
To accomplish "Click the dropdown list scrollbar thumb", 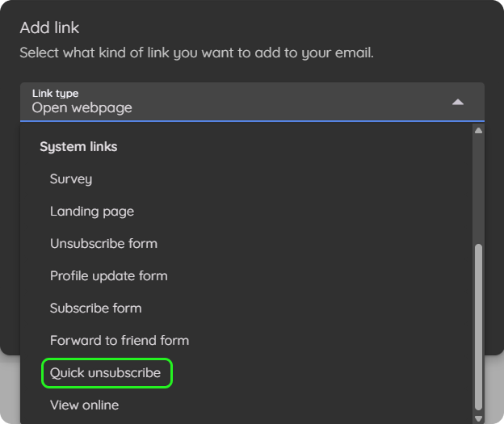I will click(x=478, y=327).
